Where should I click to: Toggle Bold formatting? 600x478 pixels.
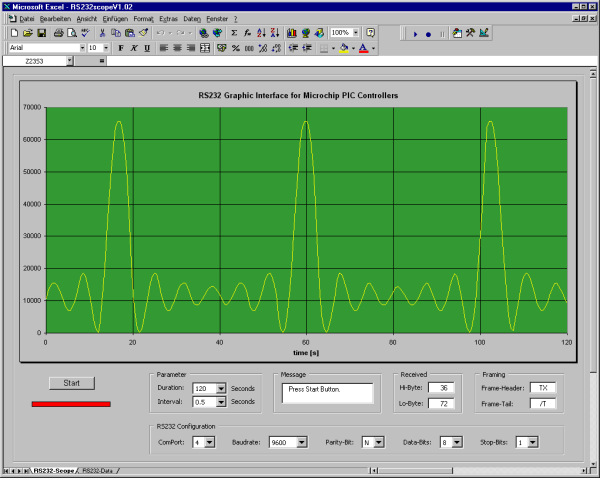(121, 47)
